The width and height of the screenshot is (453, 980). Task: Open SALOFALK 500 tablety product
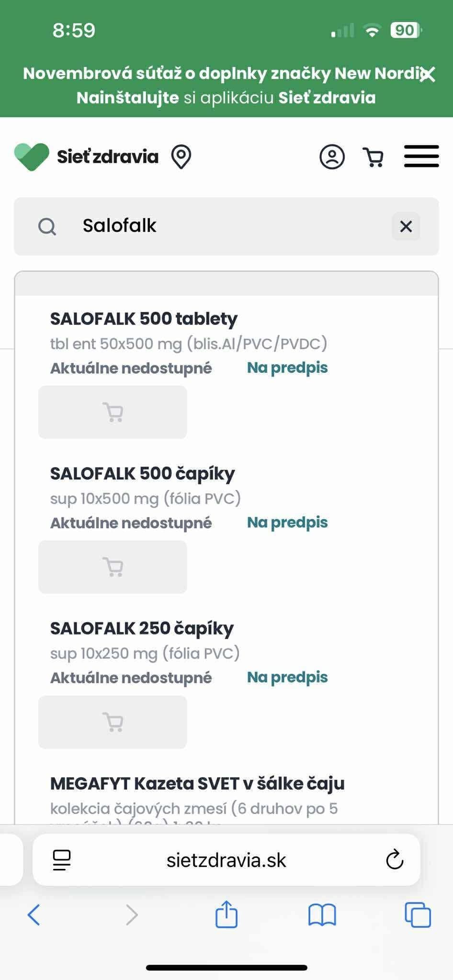(144, 319)
